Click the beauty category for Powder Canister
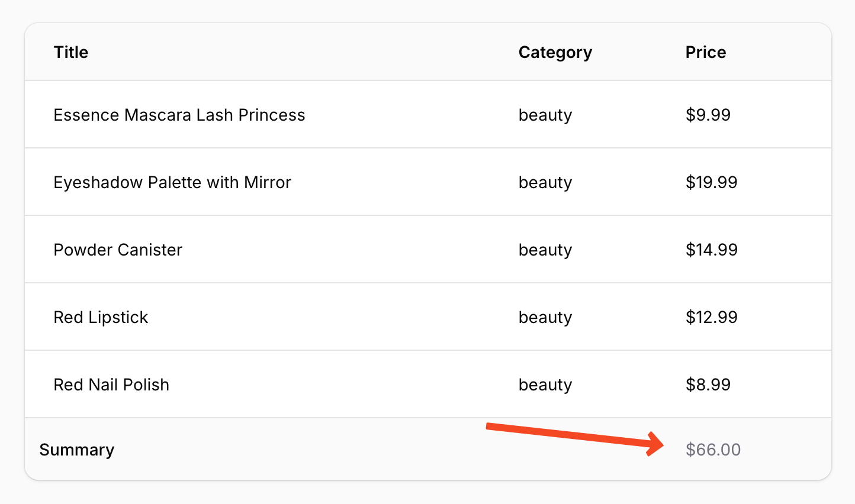 pos(545,250)
